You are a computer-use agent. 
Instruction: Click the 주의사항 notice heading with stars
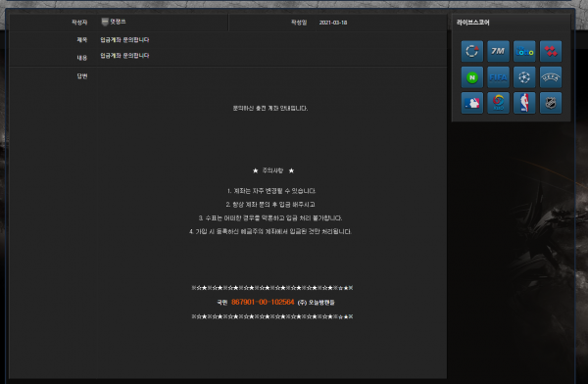(273, 170)
